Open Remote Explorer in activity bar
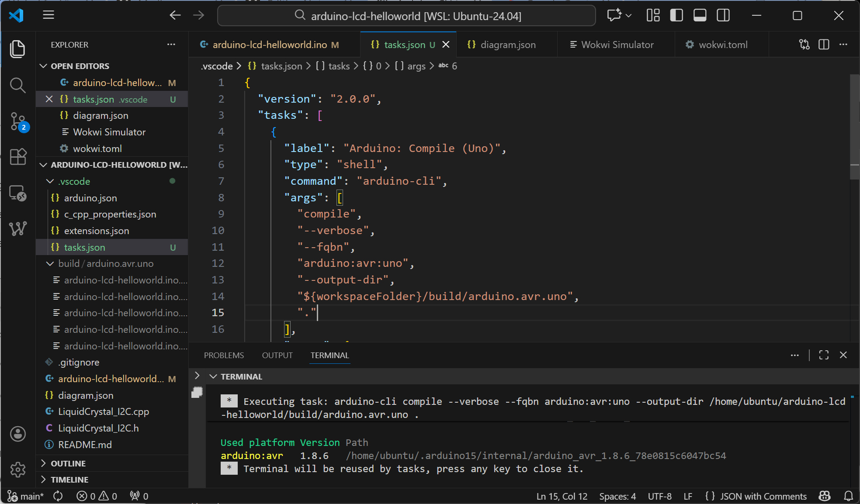Screen dimensions: 860x504 click(x=18, y=193)
